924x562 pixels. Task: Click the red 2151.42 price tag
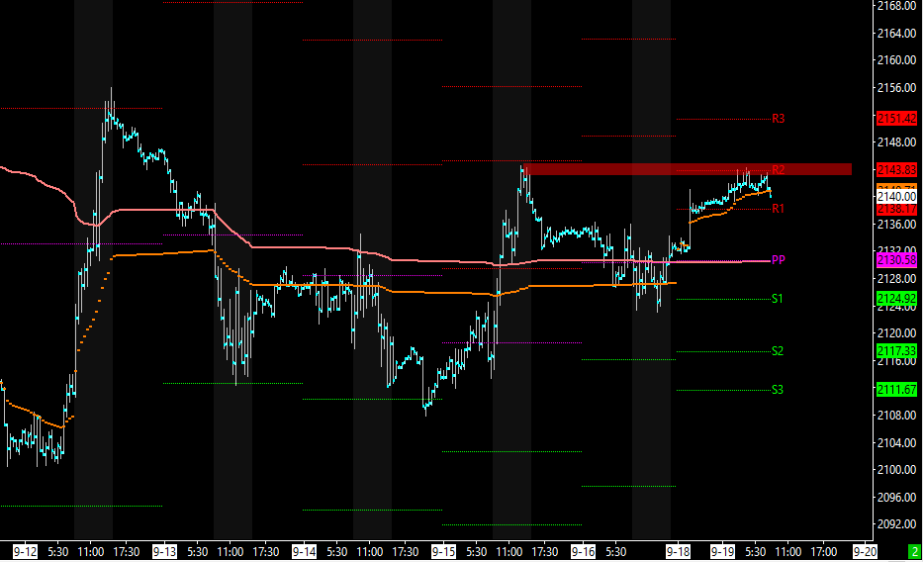(x=896, y=119)
